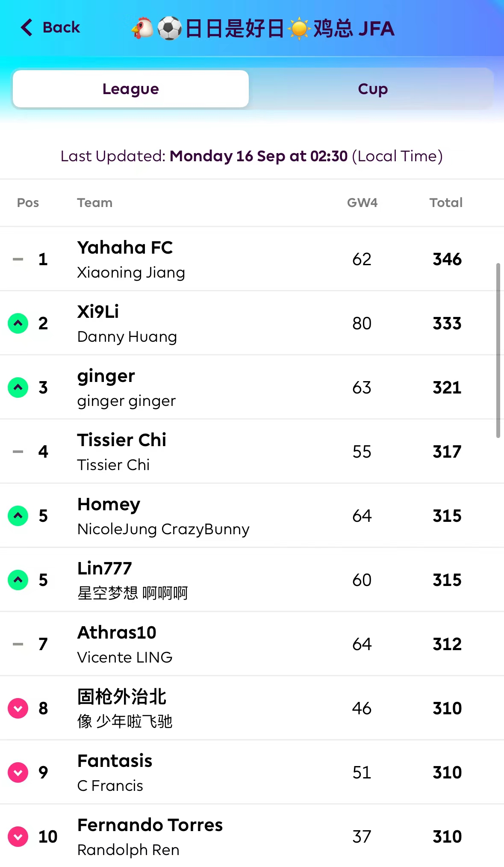The image size is (504, 867).
Task: Select Xi9Li total score 333
Action: 447,323
